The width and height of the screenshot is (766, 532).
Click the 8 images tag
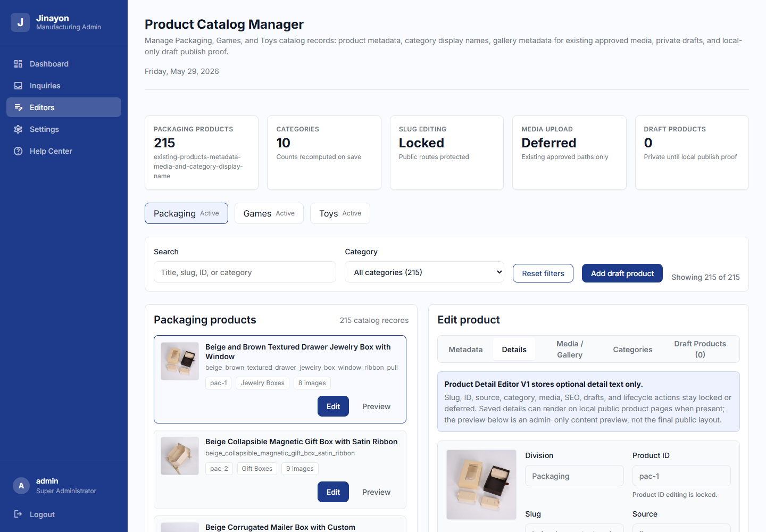click(x=312, y=383)
